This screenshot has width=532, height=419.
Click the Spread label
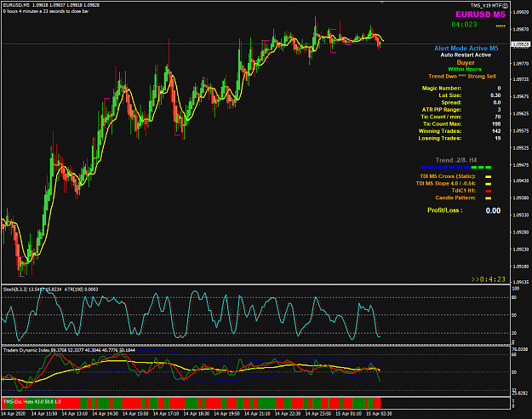(x=451, y=102)
